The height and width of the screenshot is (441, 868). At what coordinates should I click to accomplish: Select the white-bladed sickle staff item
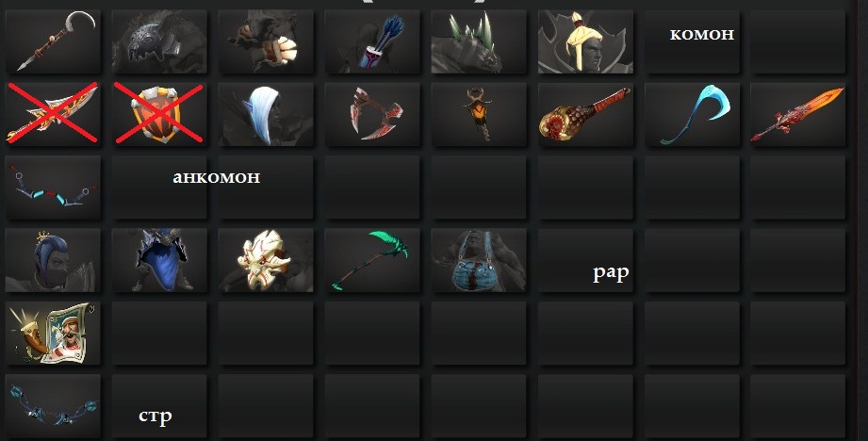click(x=53, y=41)
